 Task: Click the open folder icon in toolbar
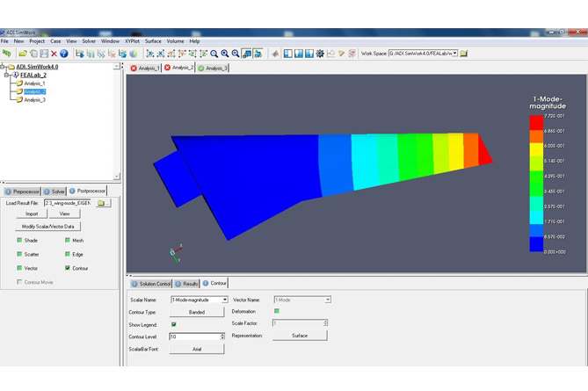coord(23,54)
